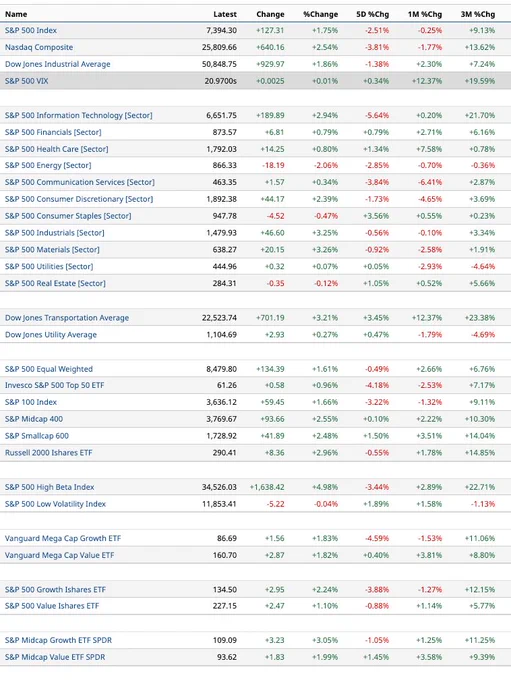Select Materials sector %Change +3.26%
Viewport: 511px width, 680px height.
click(325, 250)
